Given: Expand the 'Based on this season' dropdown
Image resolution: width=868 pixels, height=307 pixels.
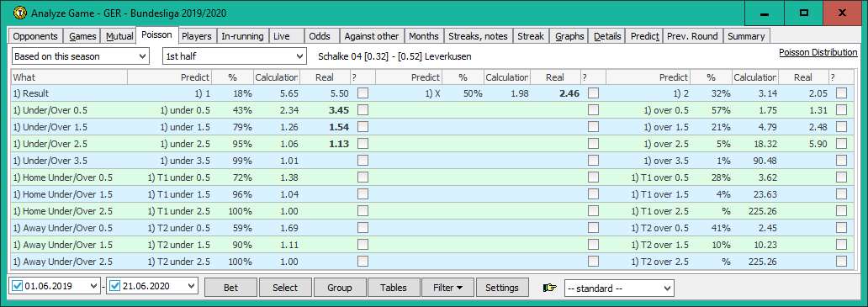Looking at the screenshot, I should (x=80, y=56).
